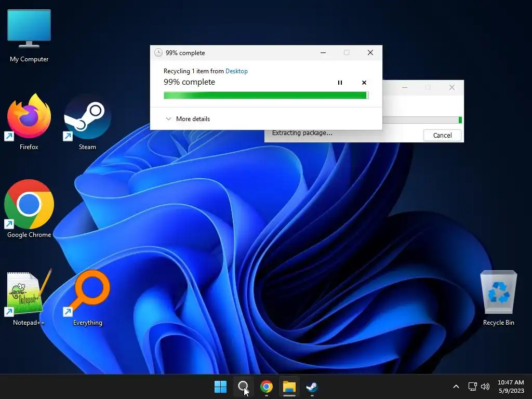Viewport: 532px width, 399px height.
Task: Click the green recycling progress bar
Action: (x=266, y=96)
